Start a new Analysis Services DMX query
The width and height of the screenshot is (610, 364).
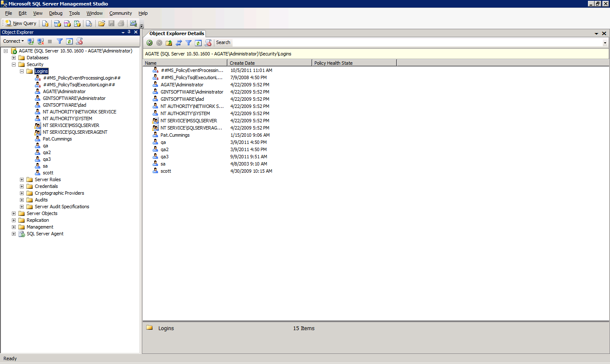click(67, 23)
